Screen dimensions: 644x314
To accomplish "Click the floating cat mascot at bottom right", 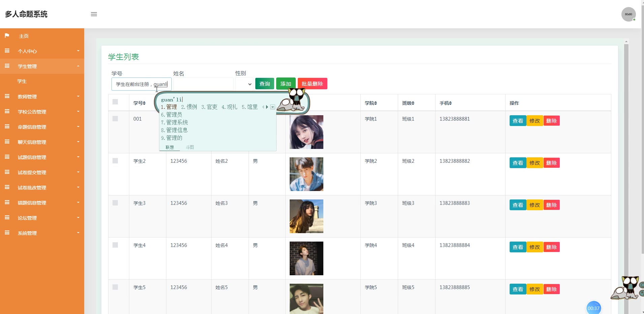I will [625, 287].
